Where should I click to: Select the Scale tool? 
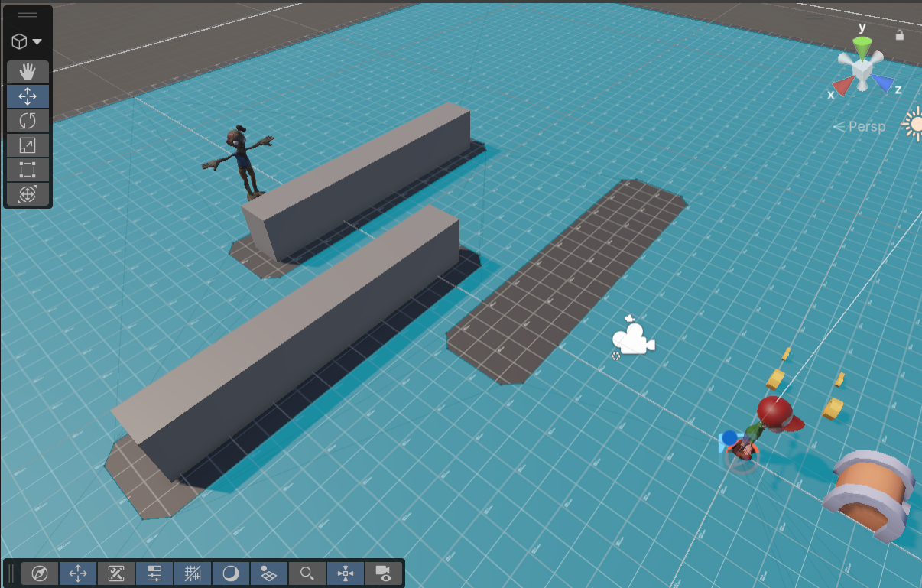click(28, 145)
